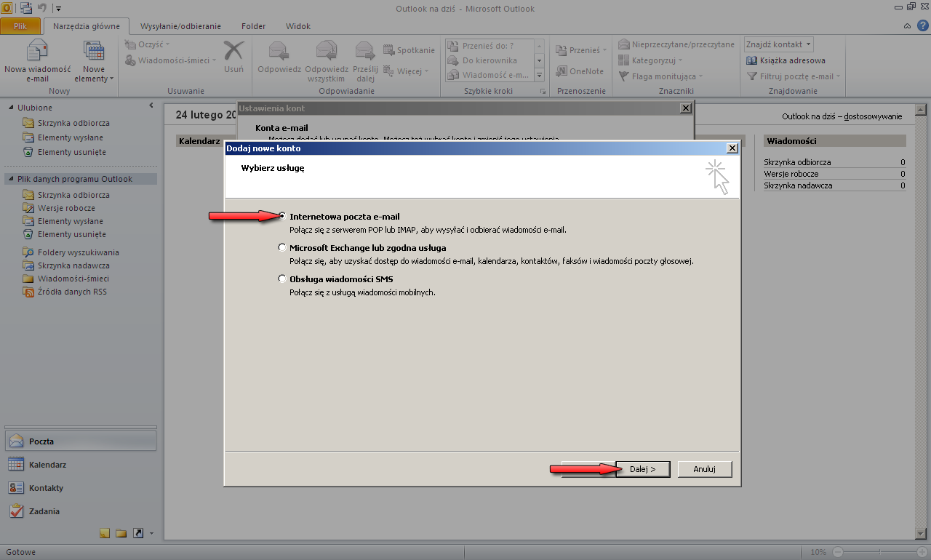Toggle Nieprzeczytane/przeczytane status
The image size is (931, 560).
(676, 44)
